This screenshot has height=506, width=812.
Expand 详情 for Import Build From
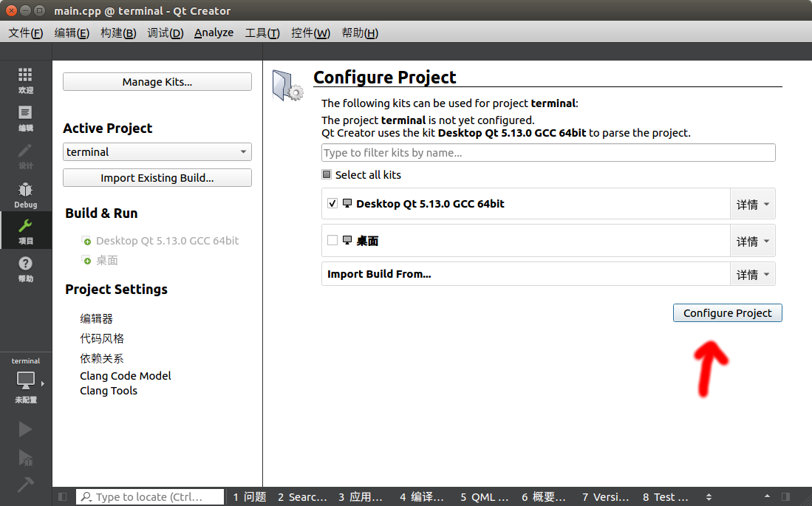(x=752, y=274)
